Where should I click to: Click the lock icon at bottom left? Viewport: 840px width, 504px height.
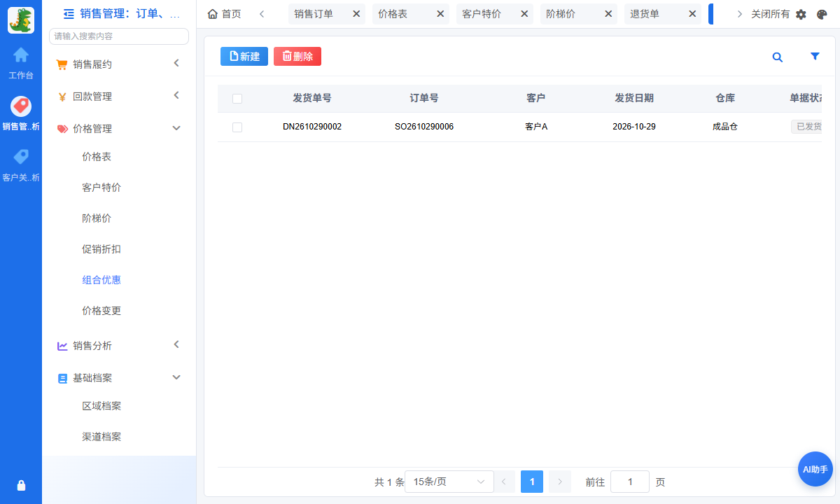(21, 485)
